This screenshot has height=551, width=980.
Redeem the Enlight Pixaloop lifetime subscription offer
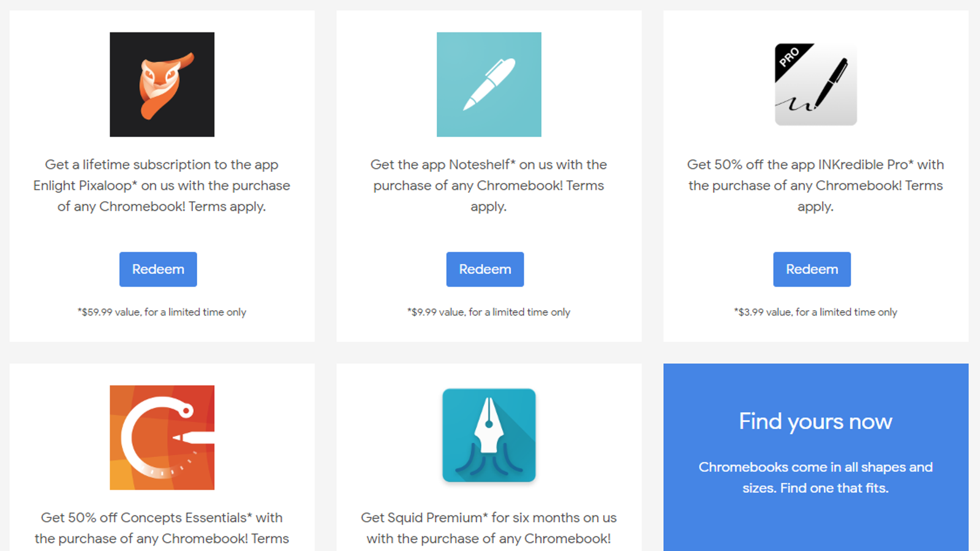(158, 269)
